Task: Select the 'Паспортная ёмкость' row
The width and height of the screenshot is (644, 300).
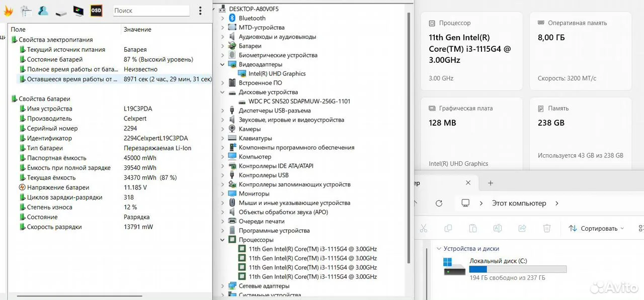Action: (111, 158)
